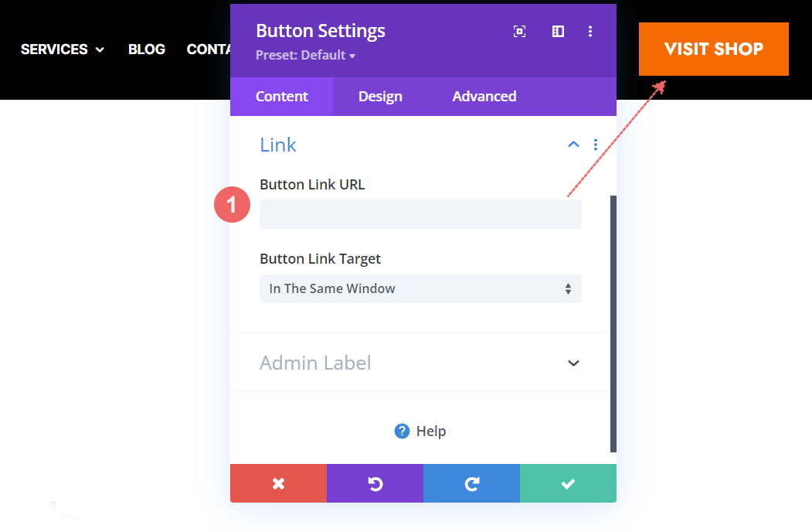Click the Help question mark icon
Viewport: 812px width, 532px height.
click(x=401, y=431)
